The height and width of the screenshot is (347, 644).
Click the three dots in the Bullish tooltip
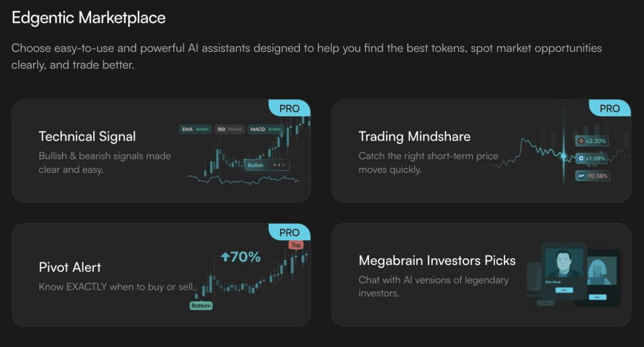coord(278,165)
